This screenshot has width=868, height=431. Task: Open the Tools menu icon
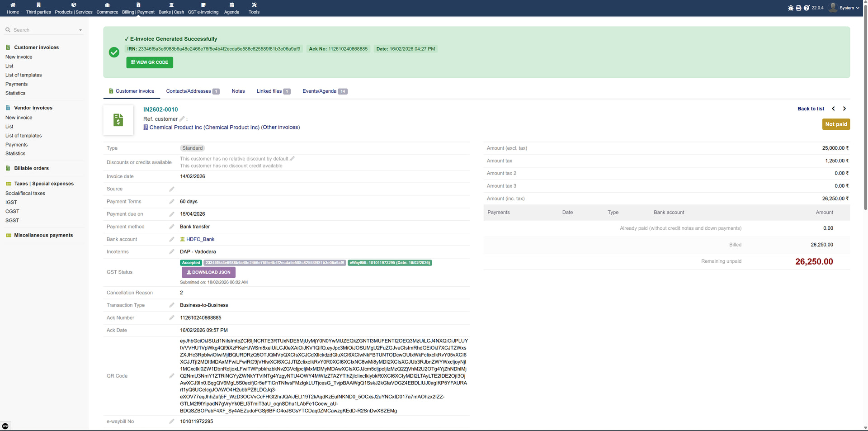click(254, 5)
